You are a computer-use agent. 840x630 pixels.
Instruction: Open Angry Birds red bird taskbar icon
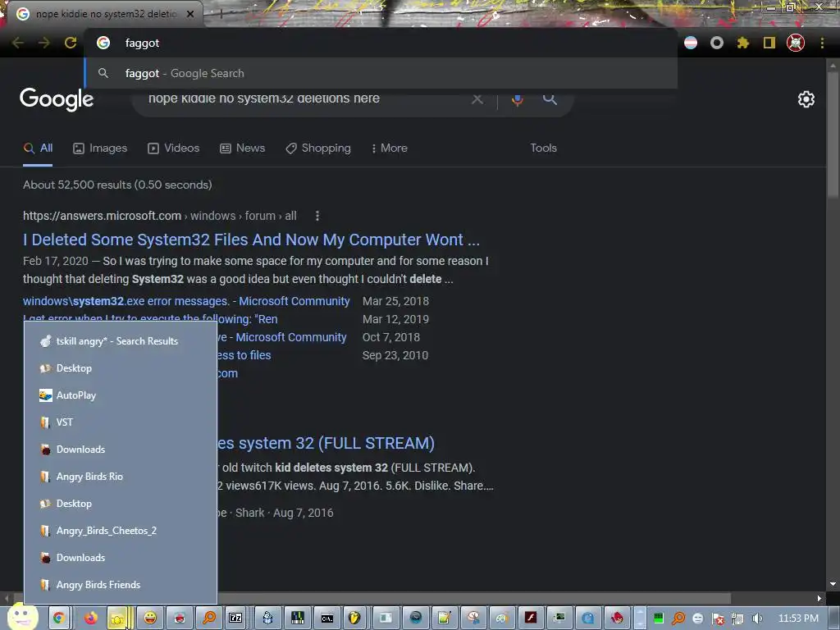coord(617,619)
